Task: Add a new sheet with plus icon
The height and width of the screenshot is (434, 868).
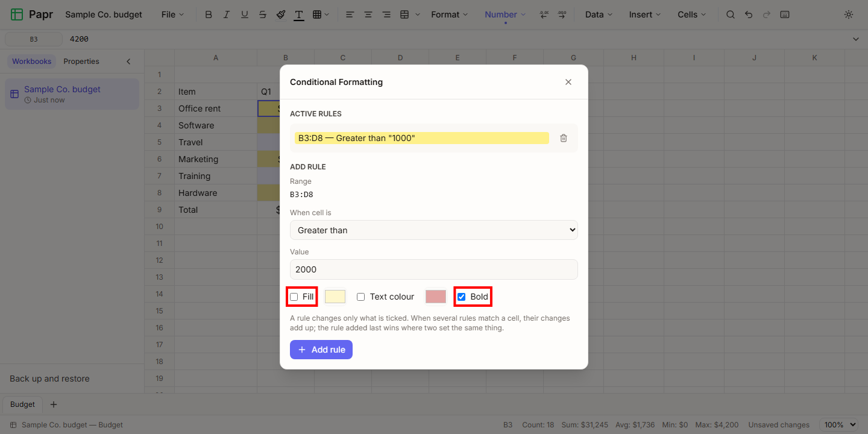Action: [53, 404]
